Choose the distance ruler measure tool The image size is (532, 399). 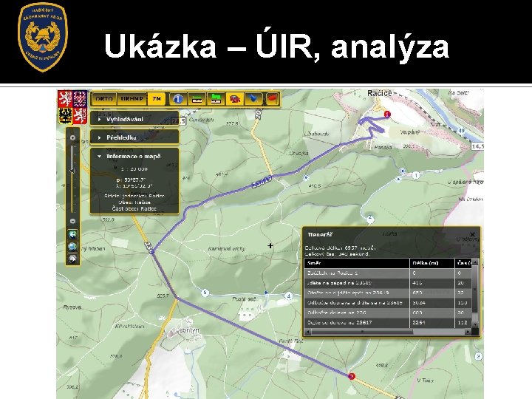click(197, 99)
